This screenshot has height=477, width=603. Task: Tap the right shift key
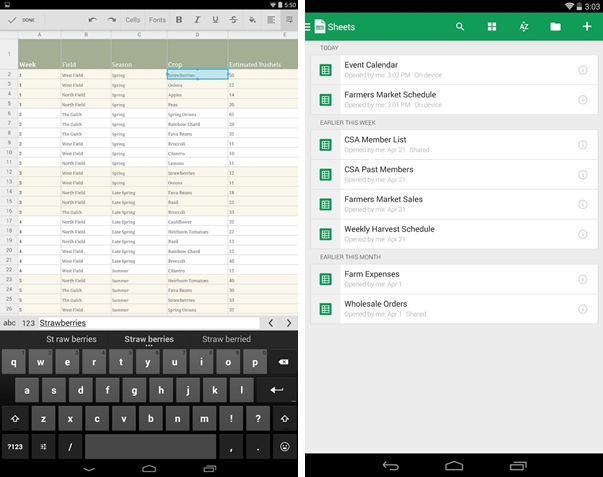[x=285, y=418]
